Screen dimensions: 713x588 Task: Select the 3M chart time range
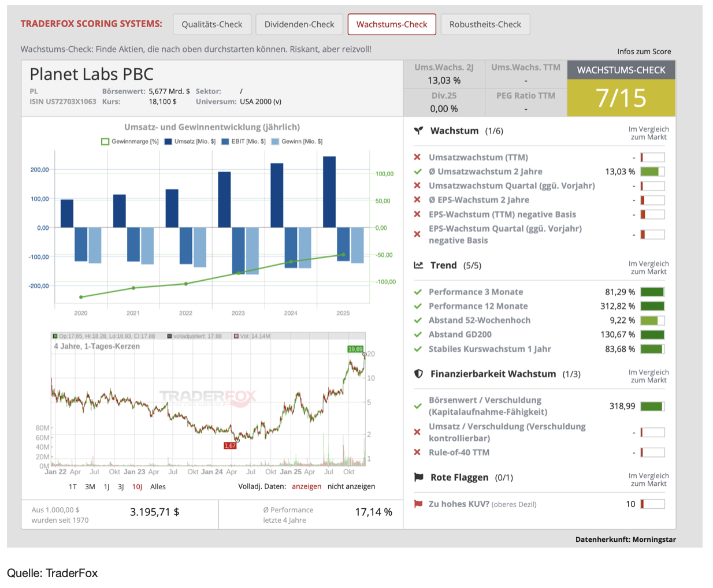coord(90,487)
